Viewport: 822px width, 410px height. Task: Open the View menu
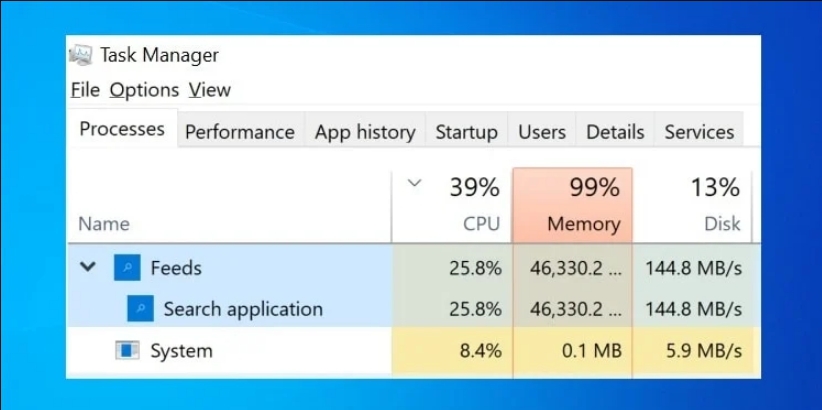tap(210, 90)
